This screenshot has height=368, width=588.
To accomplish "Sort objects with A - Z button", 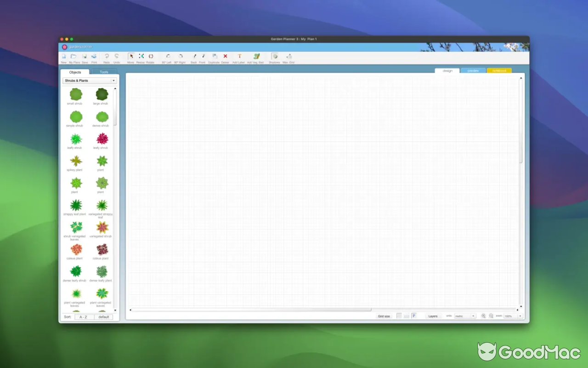I will click(x=83, y=317).
